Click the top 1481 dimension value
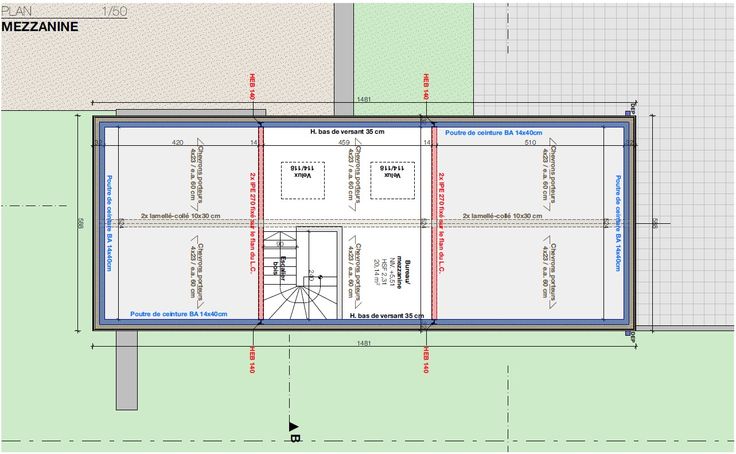Viewport: 736px width, 454px height. pos(364,99)
